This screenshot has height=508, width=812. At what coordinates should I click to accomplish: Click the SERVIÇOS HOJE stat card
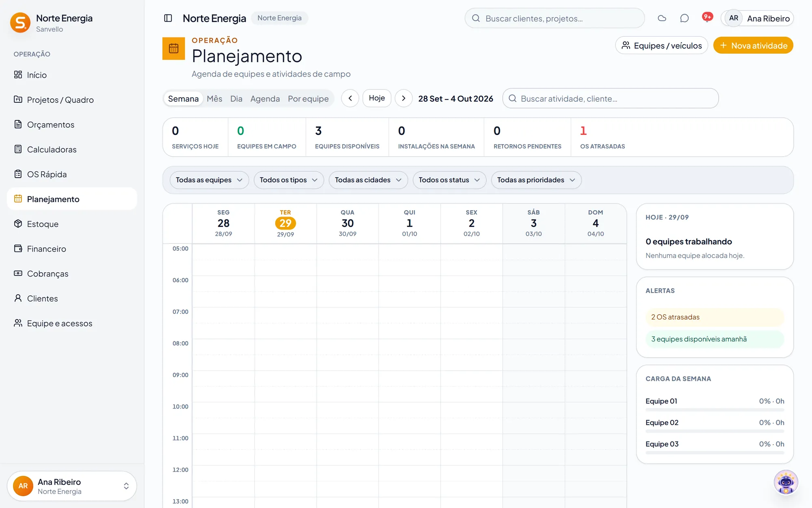click(195, 137)
